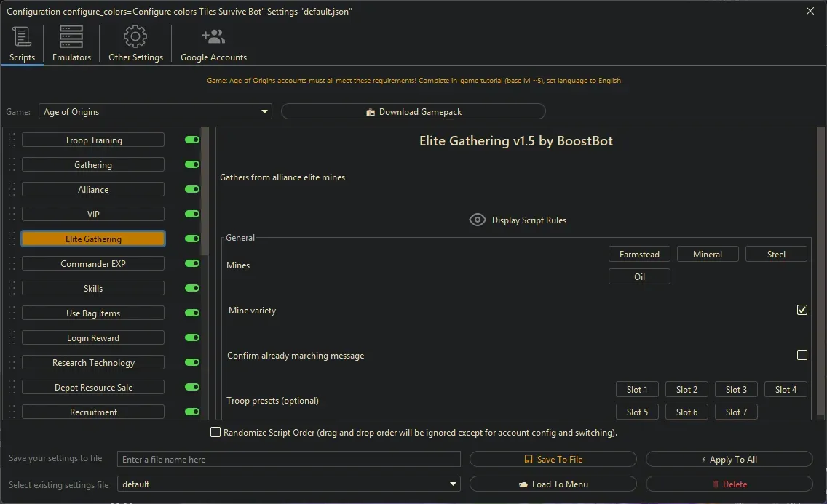The height and width of the screenshot is (504, 827).
Task: Open the Emulators server icon
Action: 71,36
